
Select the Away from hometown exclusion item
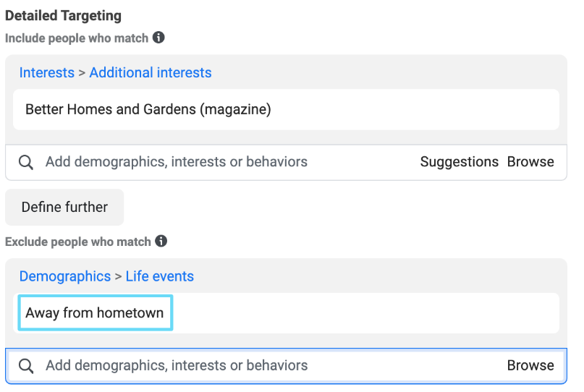(x=95, y=312)
